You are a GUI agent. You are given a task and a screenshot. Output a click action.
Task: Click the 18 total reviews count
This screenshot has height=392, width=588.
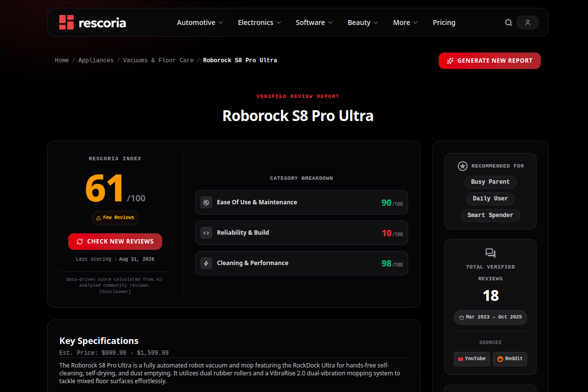490,296
